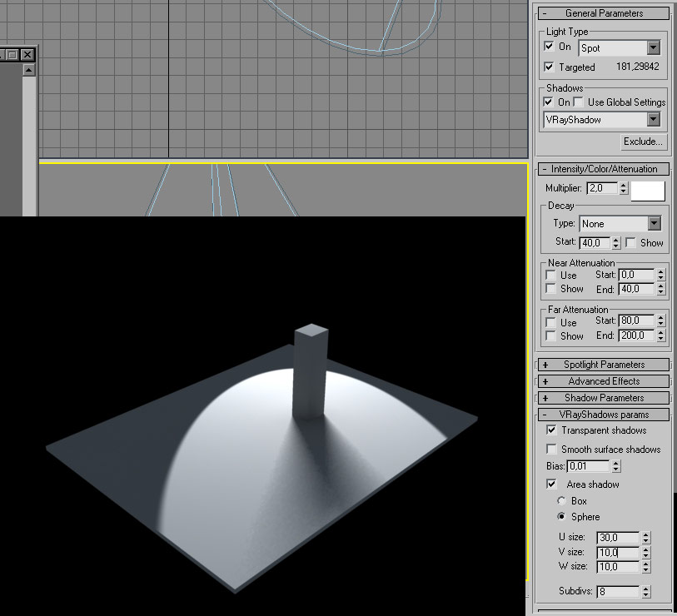The width and height of the screenshot is (677, 616).
Task: Click the scroll up arrow in left window
Action: [x=28, y=70]
